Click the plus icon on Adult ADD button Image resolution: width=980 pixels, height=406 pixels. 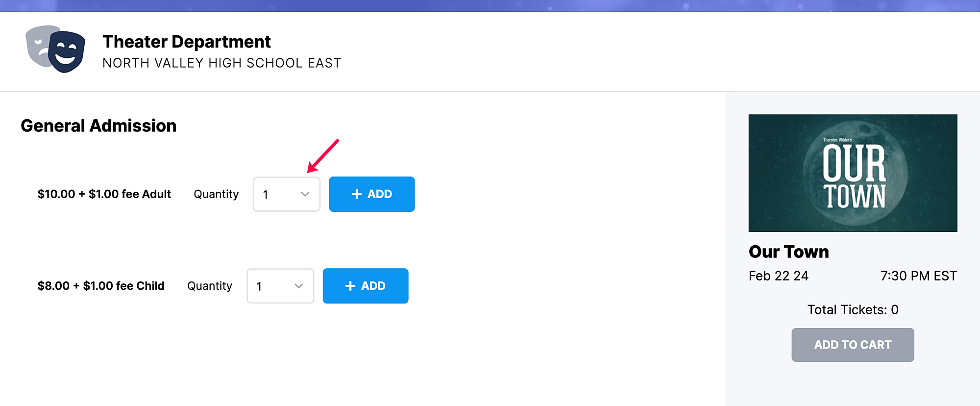click(x=357, y=194)
